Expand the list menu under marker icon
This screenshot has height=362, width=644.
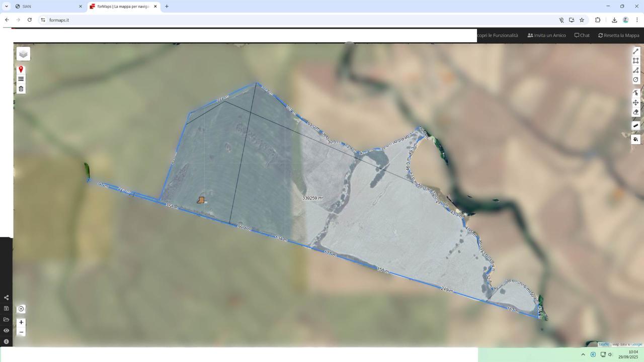[x=21, y=79]
